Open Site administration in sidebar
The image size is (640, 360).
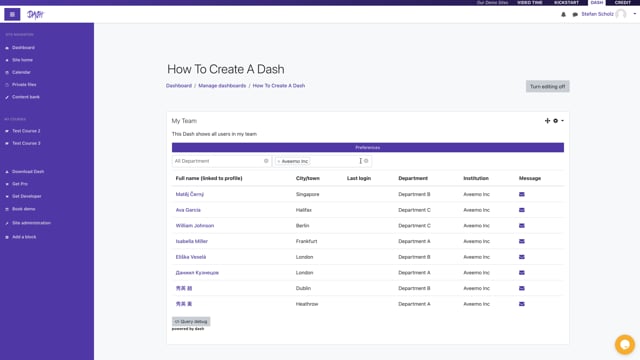pos(31,223)
